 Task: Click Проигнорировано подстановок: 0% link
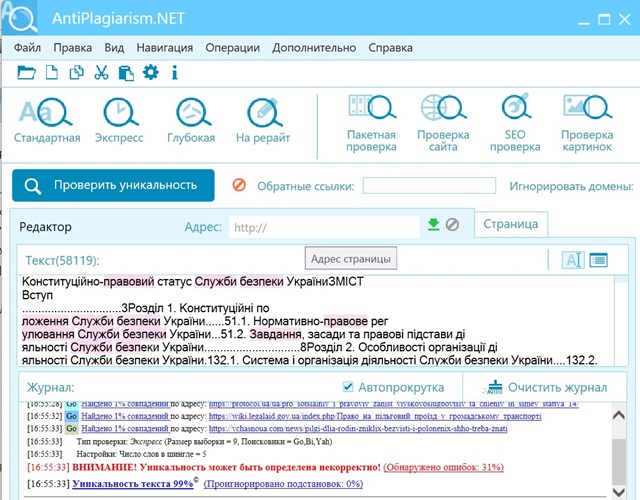283,484
